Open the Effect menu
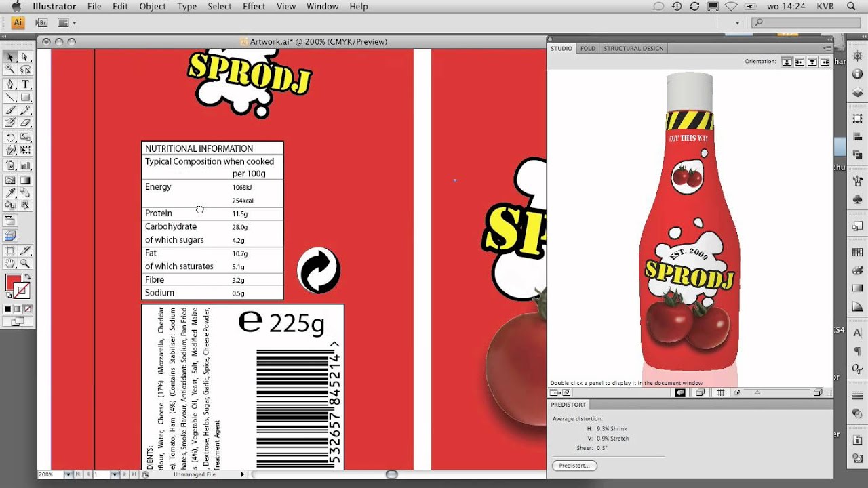Image resolution: width=868 pixels, height=488 pixels. click(x=254, y=7)
